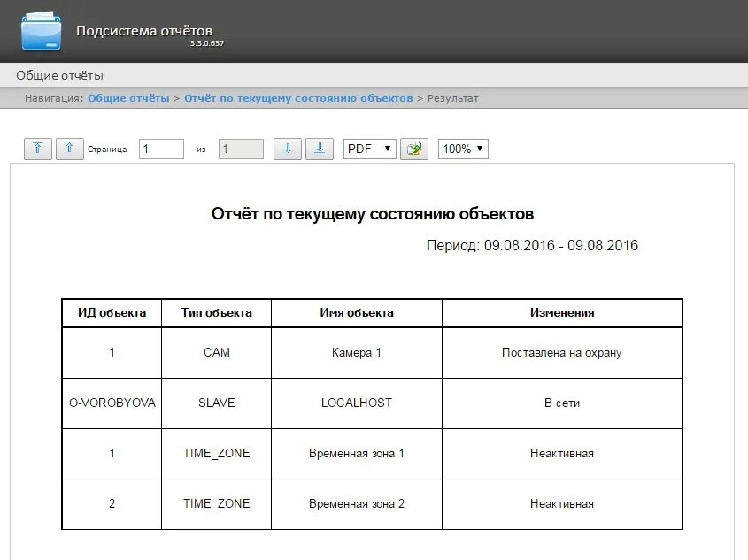This screenshot has height=560, width=748.
Task: Open the 100% zoom level dropdown
Action: [x=463, y=149]
